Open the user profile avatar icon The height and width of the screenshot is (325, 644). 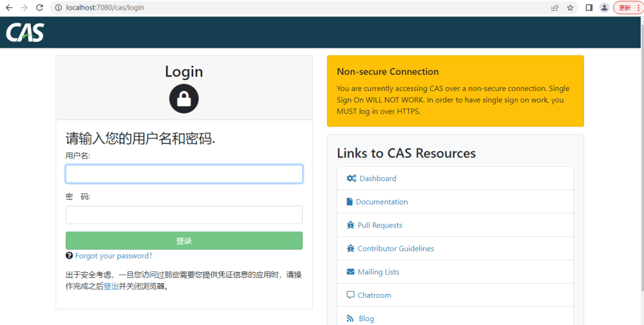coord(604,7)
